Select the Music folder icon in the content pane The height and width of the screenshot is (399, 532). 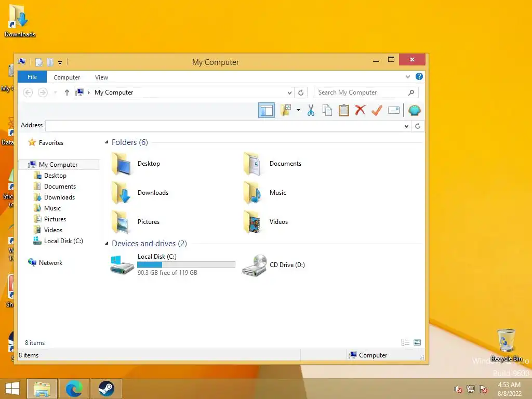click(253, 193)
